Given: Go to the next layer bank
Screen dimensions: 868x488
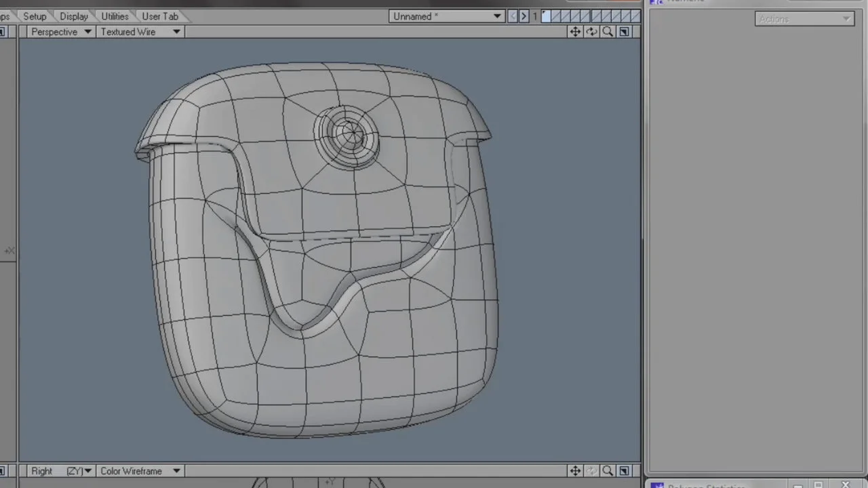Looking at the screenshot, I should point(524,16).
